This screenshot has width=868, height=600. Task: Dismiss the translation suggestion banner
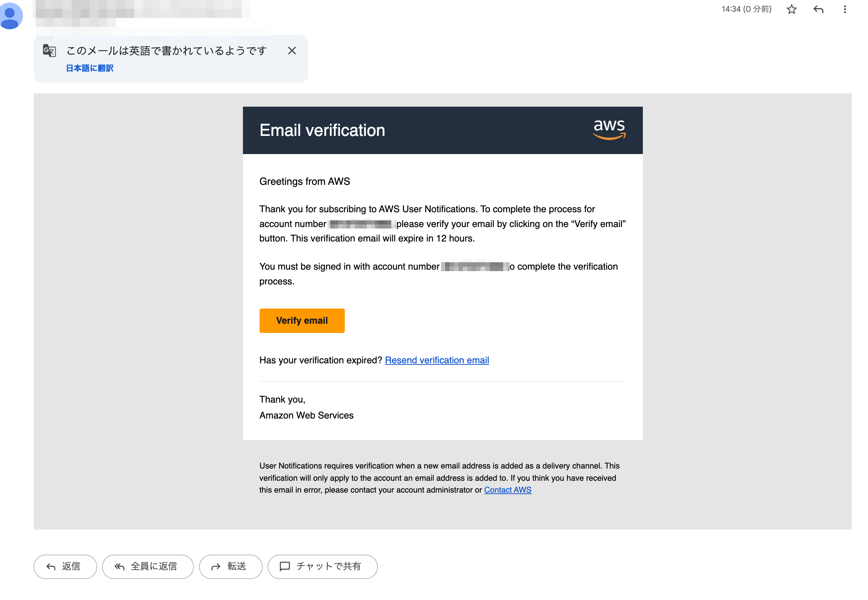click(x=292, y=51)
